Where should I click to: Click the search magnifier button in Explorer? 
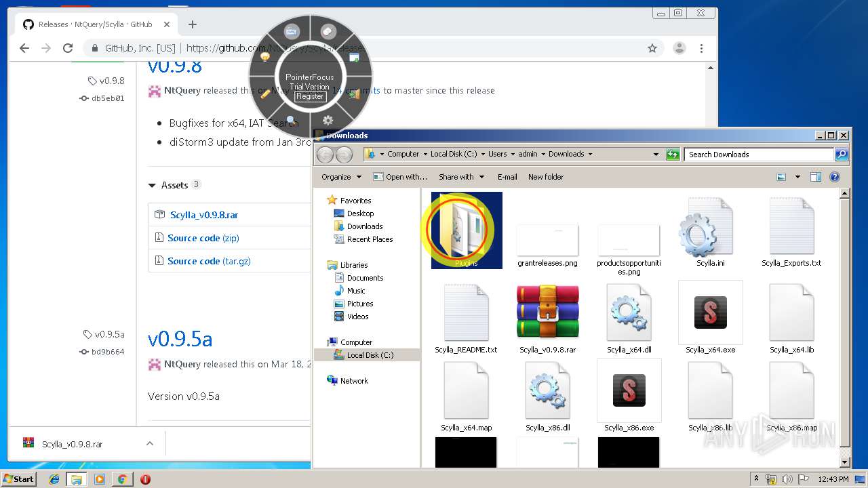point(842,155)
